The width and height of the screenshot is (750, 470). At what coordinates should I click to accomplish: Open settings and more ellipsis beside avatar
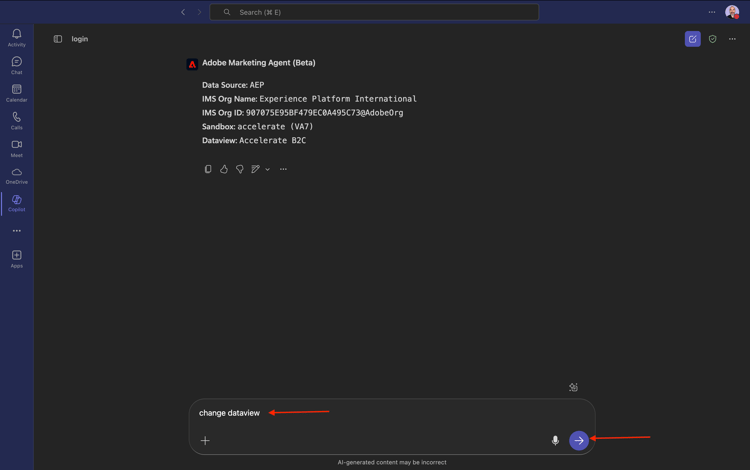pos(712,12)
